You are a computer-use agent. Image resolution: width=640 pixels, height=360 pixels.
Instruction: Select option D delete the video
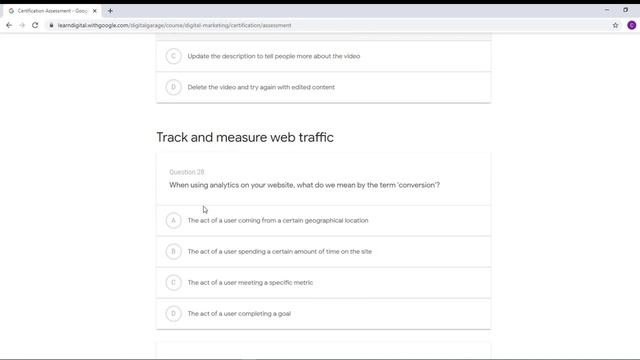[x=324, y=87]
